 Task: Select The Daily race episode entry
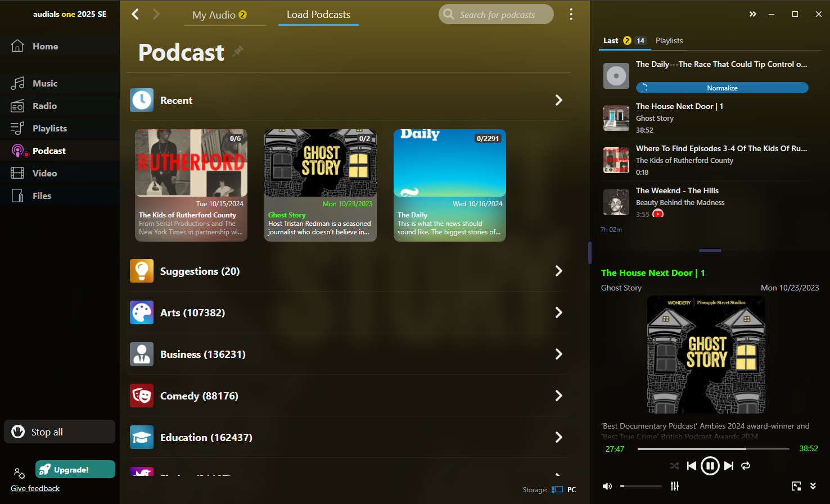point(706,76)
